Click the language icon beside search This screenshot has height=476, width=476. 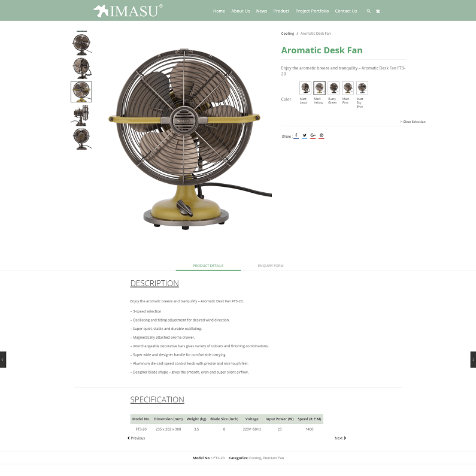click(x=378, y=11)
